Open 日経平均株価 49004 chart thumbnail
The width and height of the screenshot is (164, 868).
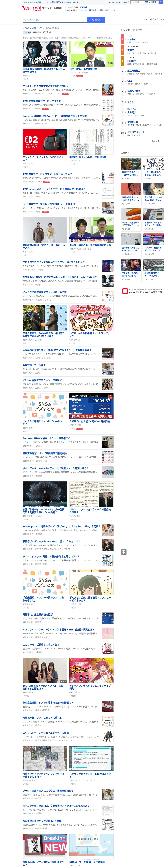point(91,406)
